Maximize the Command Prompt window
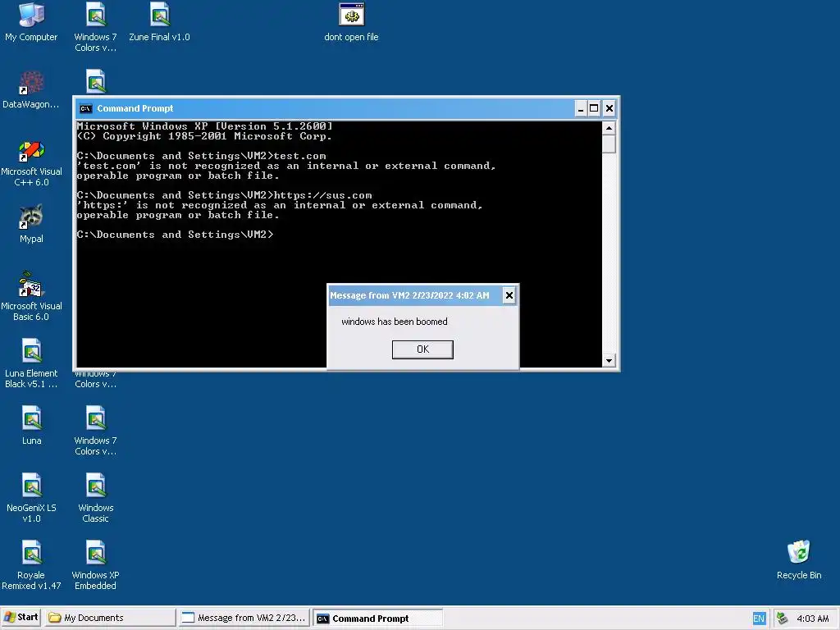 [594, 109]
